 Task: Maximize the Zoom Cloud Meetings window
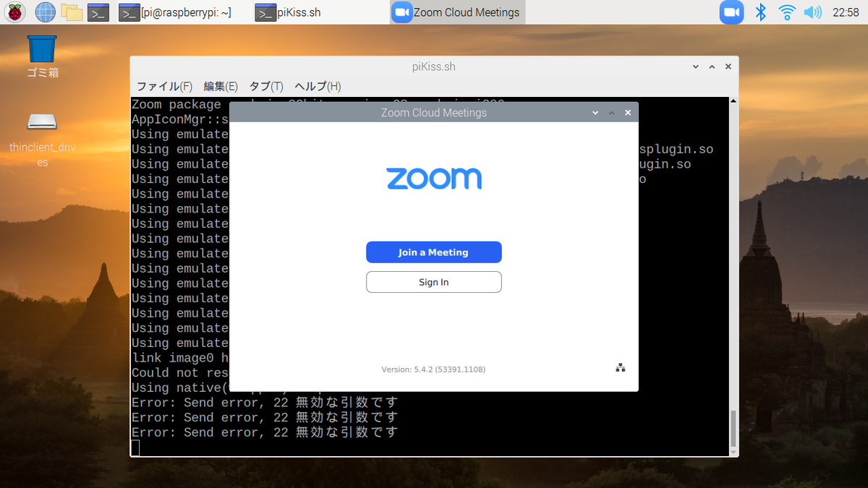click(x=611, y=113)
